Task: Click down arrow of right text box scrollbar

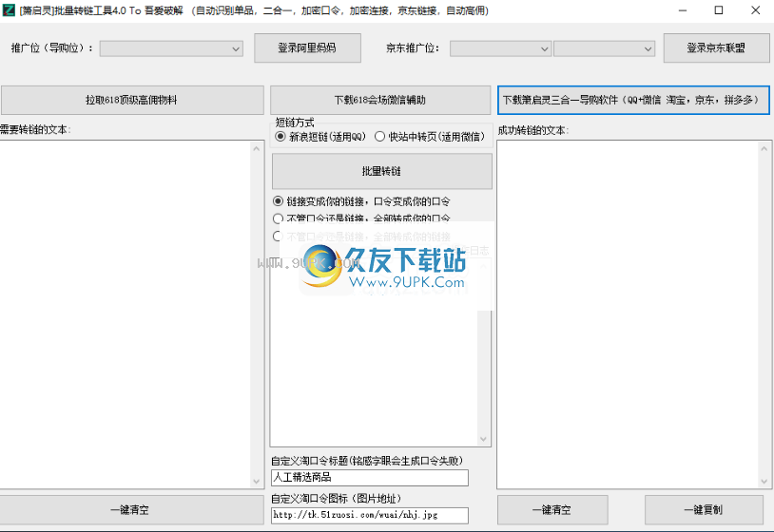Action: click(764, 482)
